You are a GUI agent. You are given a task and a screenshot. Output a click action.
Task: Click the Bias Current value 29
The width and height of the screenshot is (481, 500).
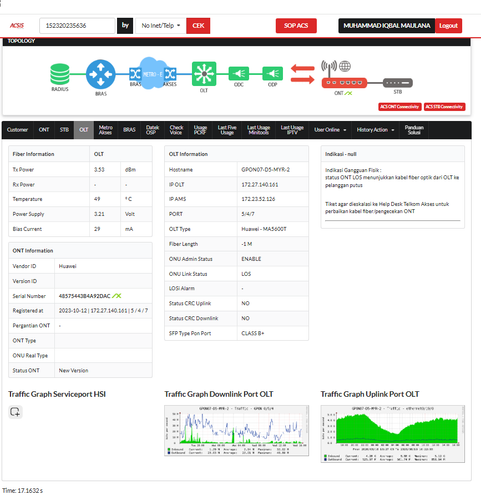point(97,229)
